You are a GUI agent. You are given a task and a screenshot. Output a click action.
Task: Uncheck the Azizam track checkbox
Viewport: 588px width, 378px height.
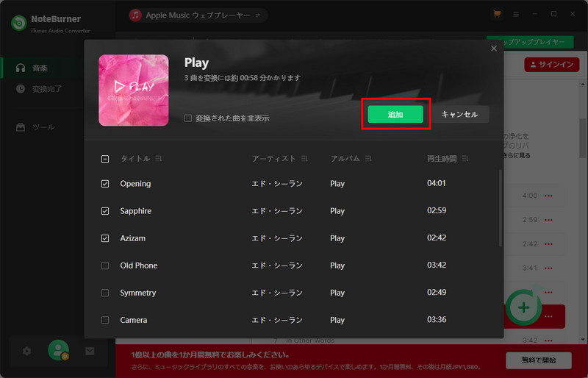[105, 238]
